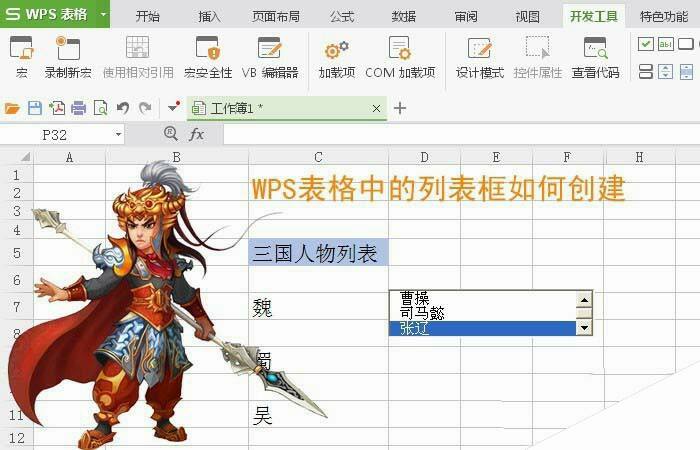Click the cell containing 魏
700x450 pixels.
318,307
